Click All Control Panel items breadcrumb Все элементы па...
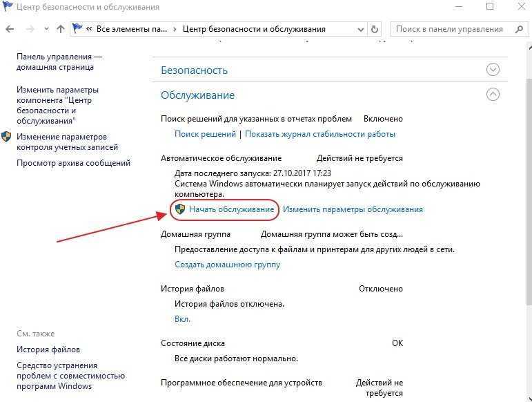 (132, 29)
